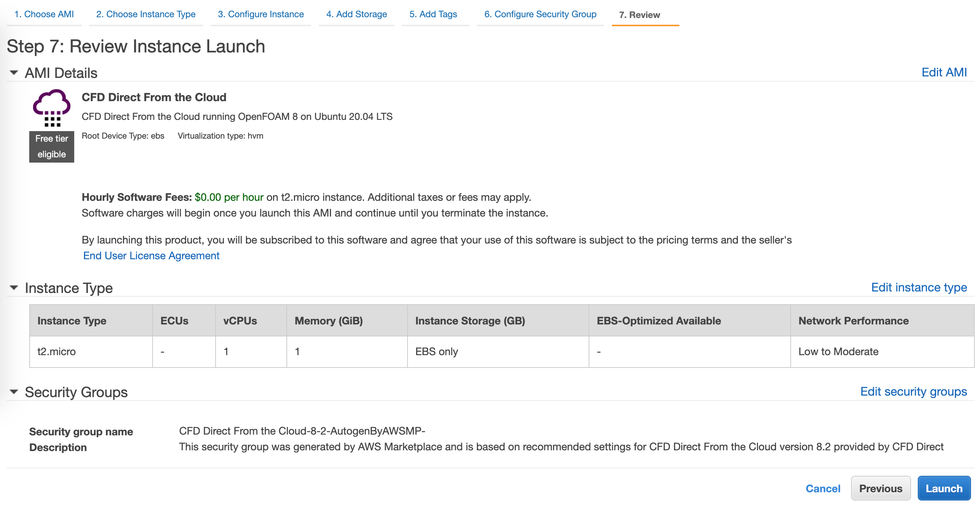The height and width of the screenshot is (514, 980).
Task: Open the End User License Agreement
Action: point(151,256)
